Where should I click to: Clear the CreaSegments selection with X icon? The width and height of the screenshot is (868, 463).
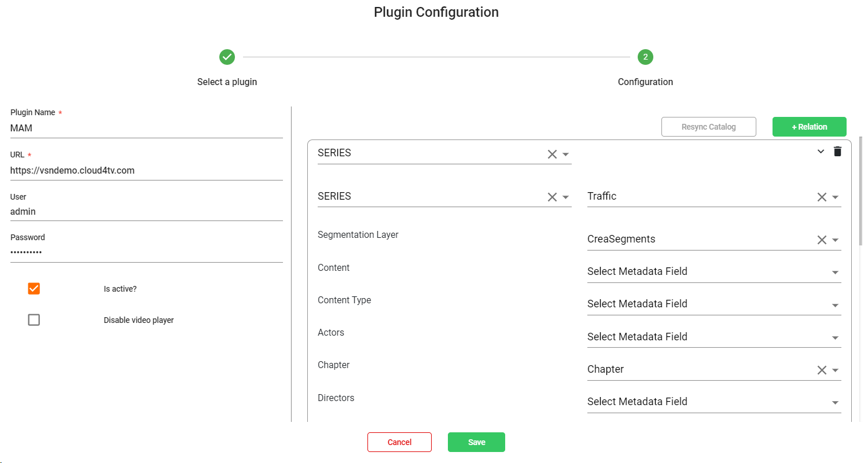point(821,240)
